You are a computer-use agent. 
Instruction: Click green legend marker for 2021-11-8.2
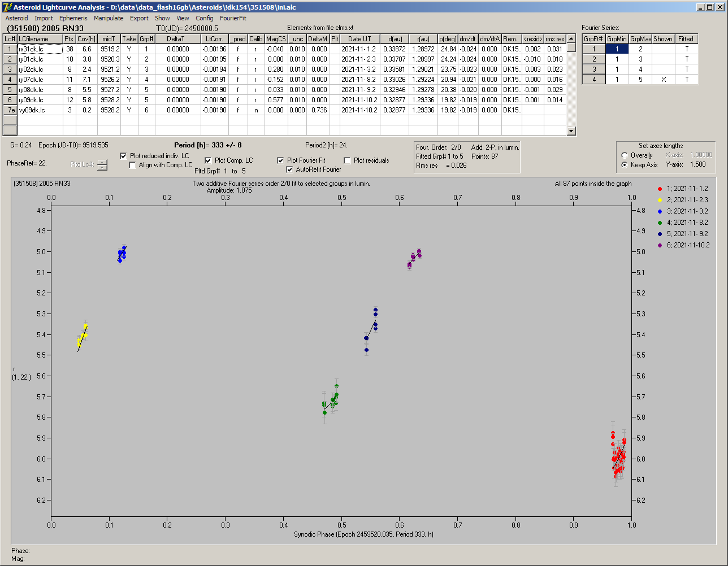click(661, 223)
